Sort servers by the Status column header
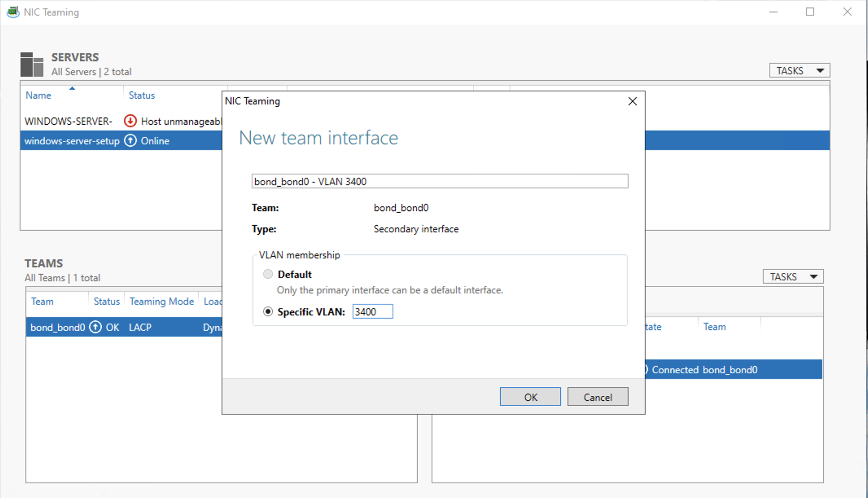Viewport: 868px width, 498px height. (x=142, y=95)
